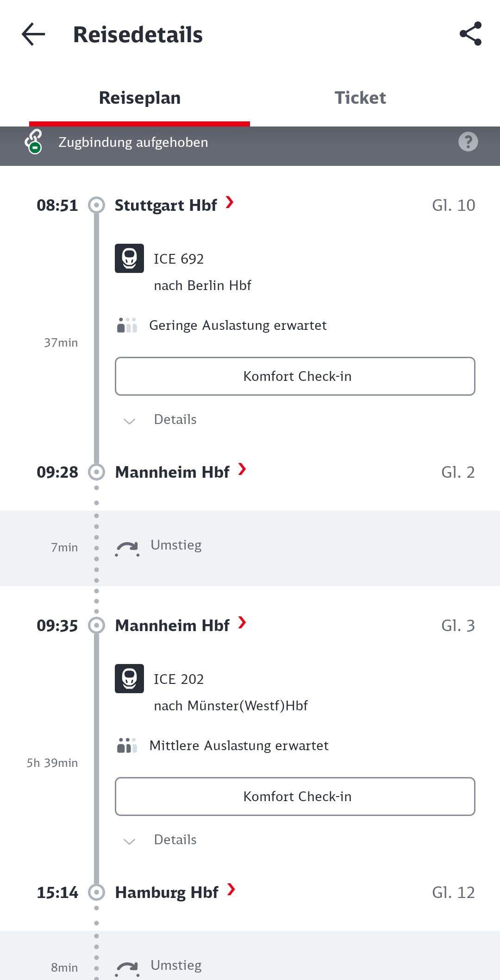Tap the timeline dot at 08:51 Stuttgart stop

click(x=96, y=204)
